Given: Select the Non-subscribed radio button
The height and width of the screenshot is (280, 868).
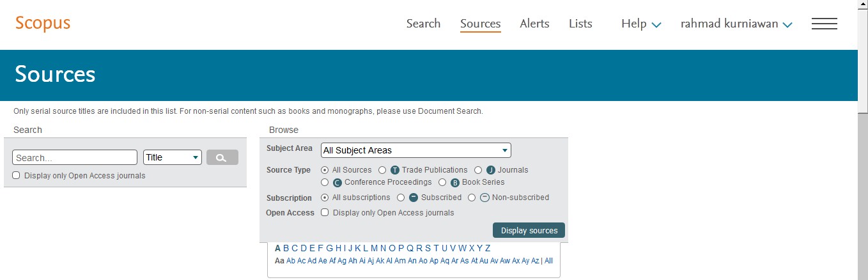Looking at the screenshot, I should tap(472, 198).
